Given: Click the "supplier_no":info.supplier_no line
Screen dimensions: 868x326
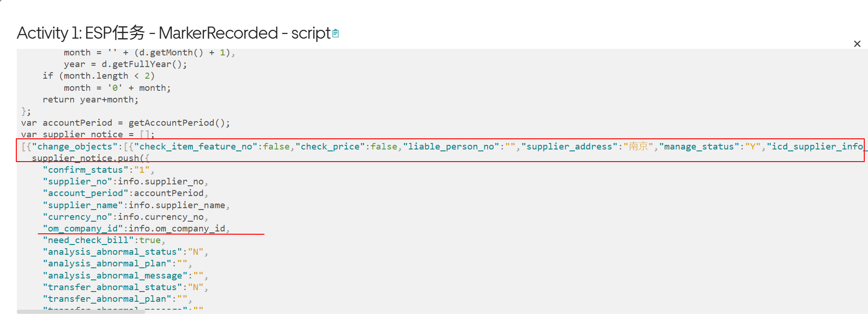Looking at the screenshot, I should (x=126, y=181).
